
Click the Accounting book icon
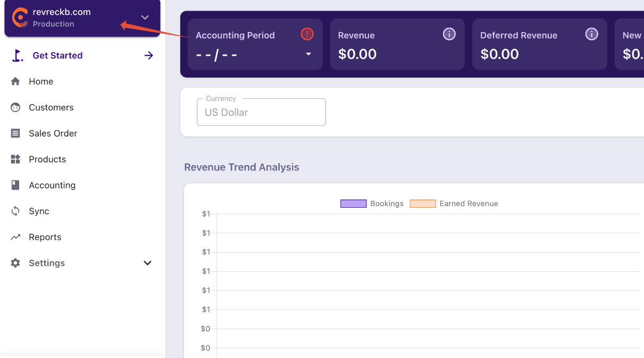[x=15, y=185]
